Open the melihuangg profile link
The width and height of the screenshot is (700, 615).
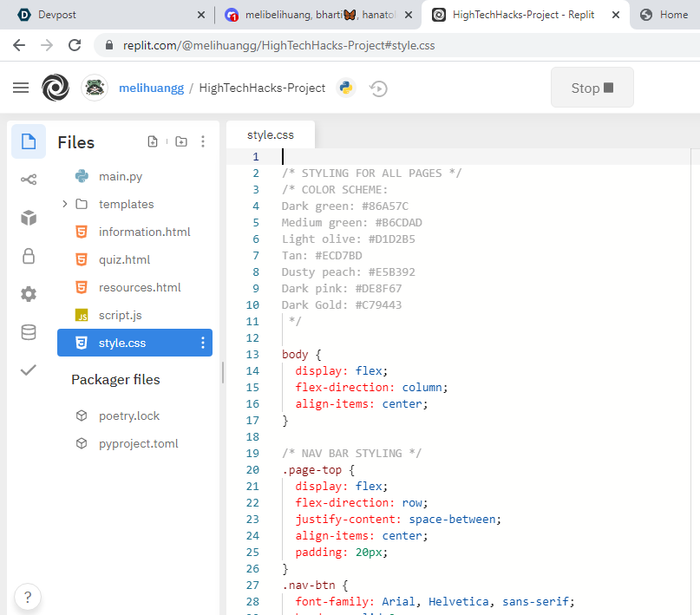tap(151, 88)
